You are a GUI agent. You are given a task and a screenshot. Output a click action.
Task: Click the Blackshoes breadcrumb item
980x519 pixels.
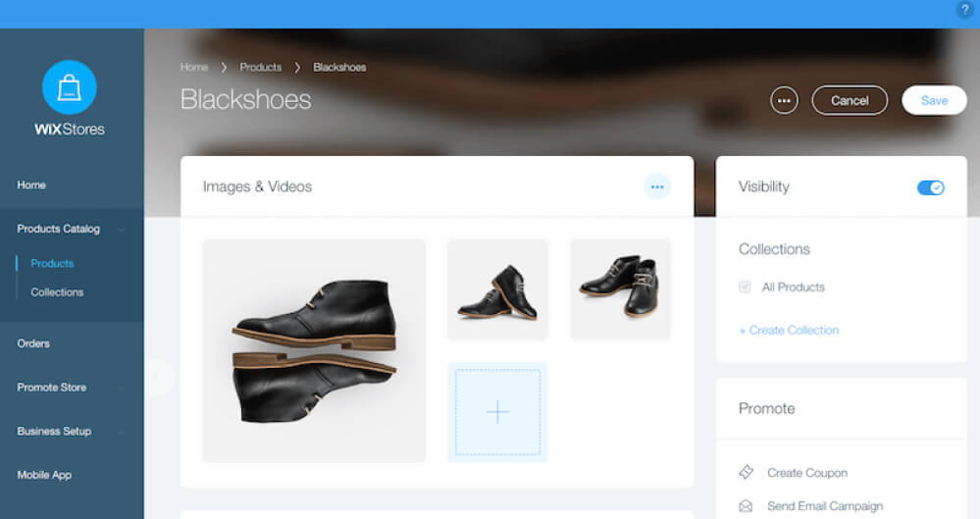339,67
